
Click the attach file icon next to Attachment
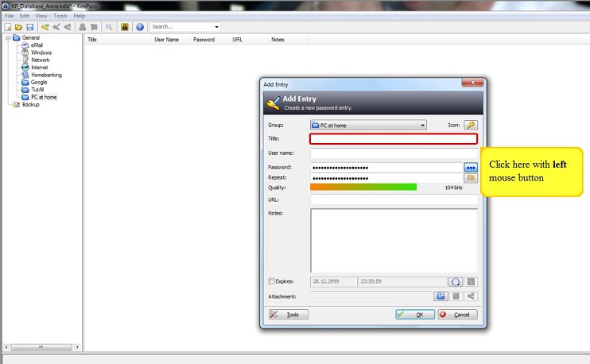(441, 296)
